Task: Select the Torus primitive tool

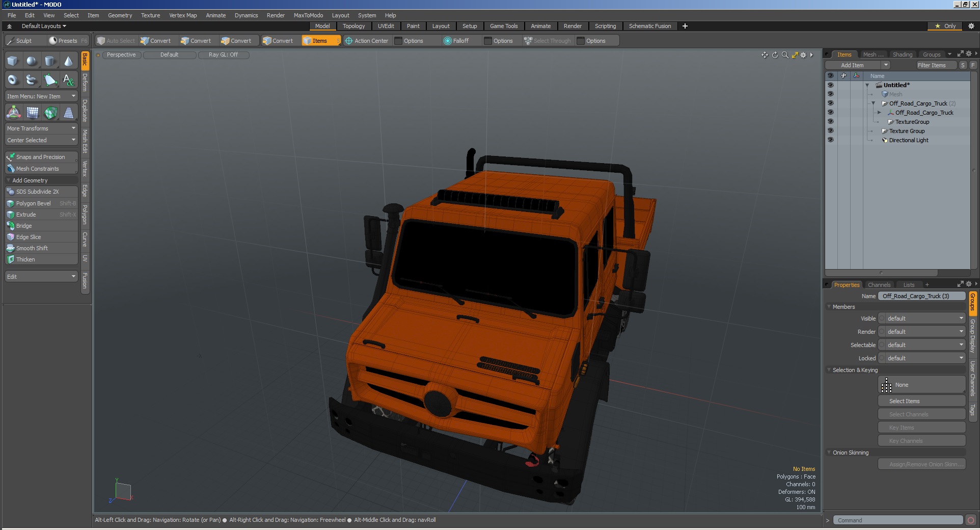Action: [x=13, y=79]
